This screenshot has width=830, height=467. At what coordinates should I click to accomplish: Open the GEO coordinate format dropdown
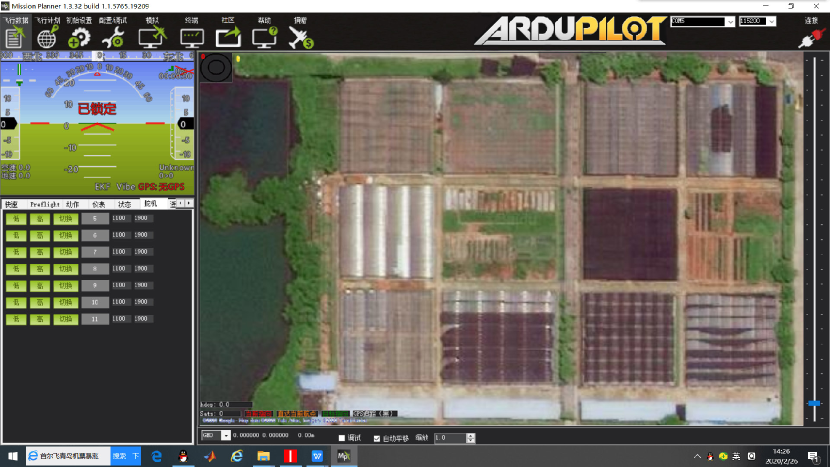(x=215, y=436)
